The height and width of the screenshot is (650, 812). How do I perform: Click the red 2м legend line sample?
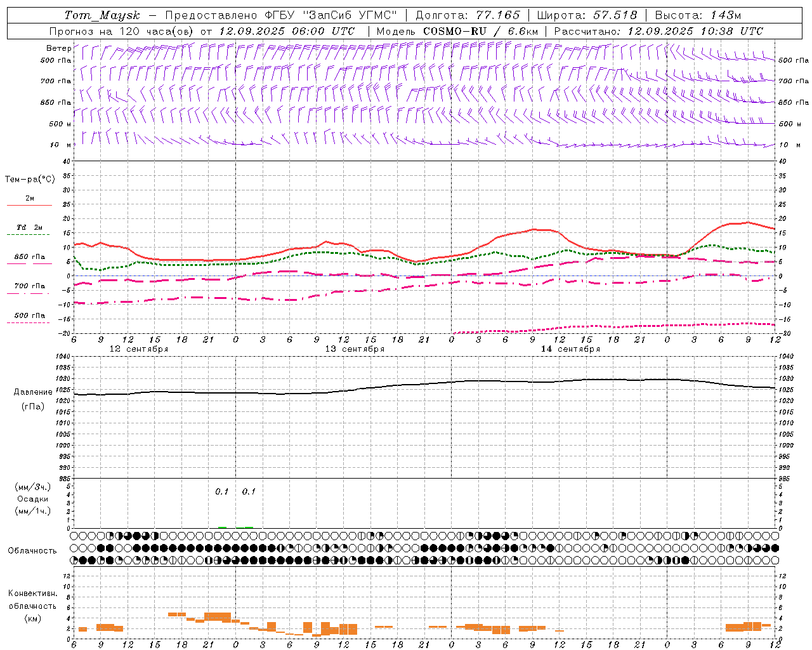[29, 206]
